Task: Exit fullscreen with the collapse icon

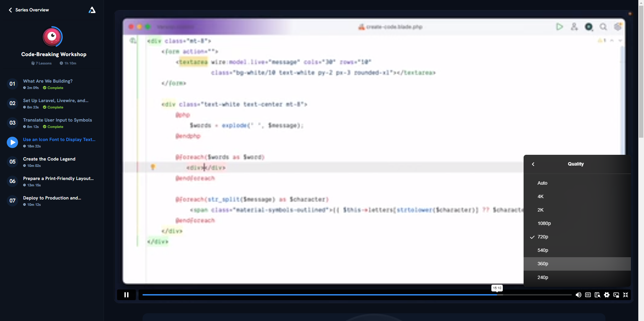Action: (x=626, y=295)
